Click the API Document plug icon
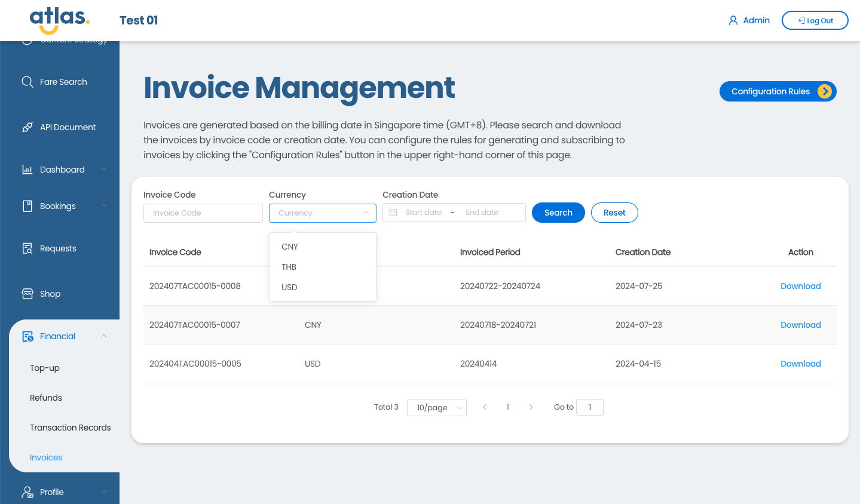 27,127
